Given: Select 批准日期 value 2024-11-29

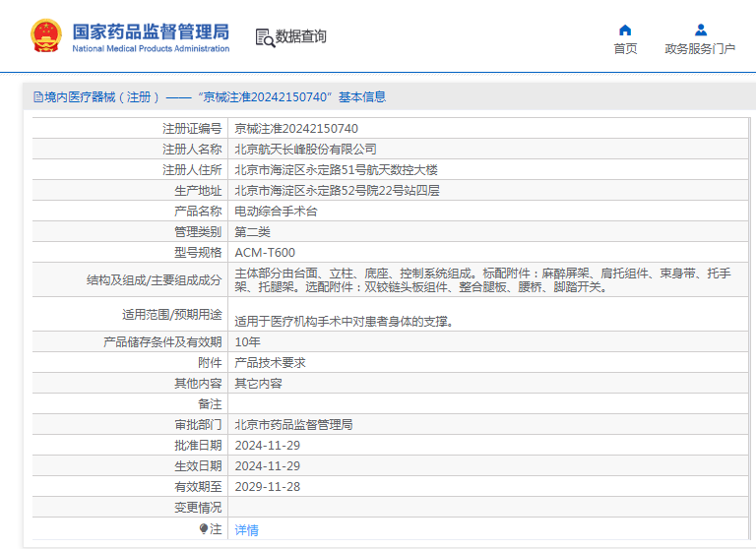Looking at the screenshot, I should pos(268,446).
